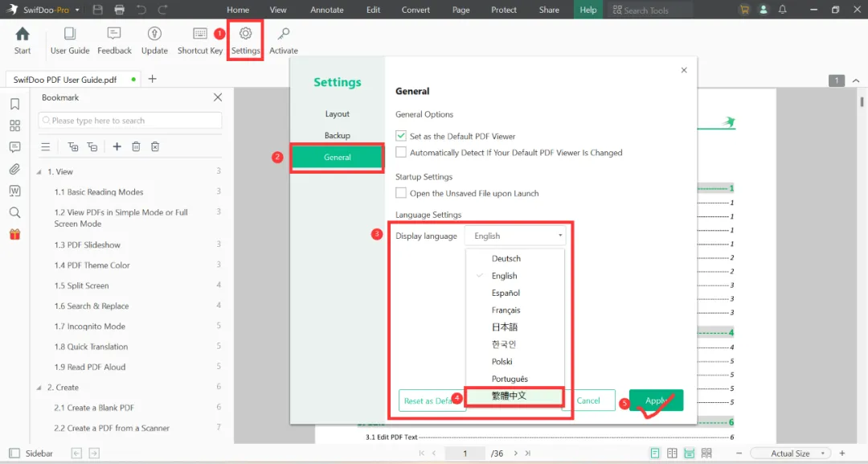
Task: Expand all bookmarks icon
Action: click(x=73, y=146)
